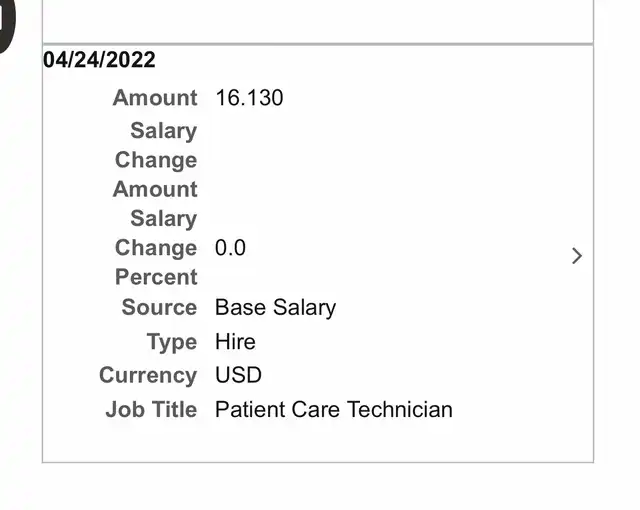This screenshot has height=510, width=640.
Task: Select the Hire type value
Action: [235, 342]
